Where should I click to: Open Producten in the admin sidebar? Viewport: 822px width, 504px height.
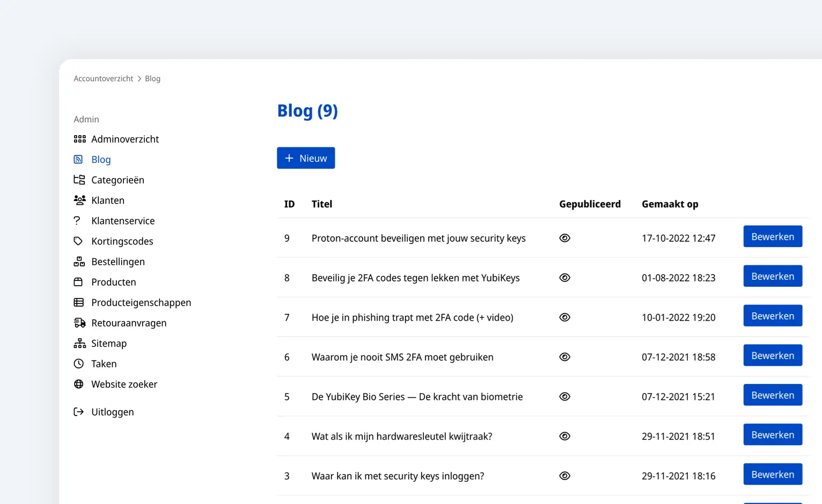pos(113,282)
